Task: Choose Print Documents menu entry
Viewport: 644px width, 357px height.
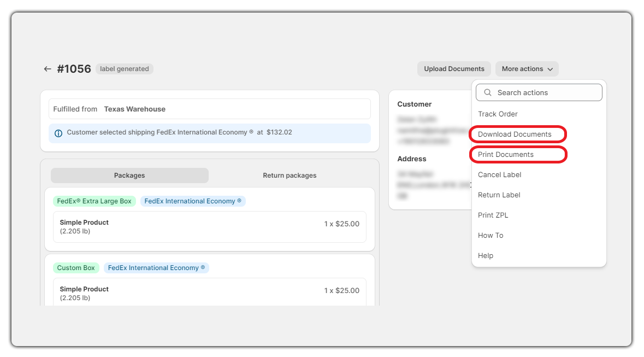Action: (506, 154)
